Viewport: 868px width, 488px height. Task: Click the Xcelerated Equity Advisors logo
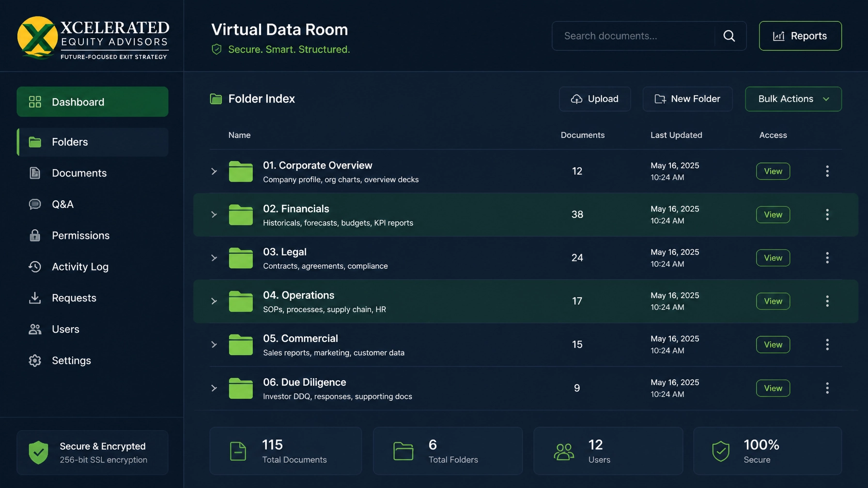93,38
